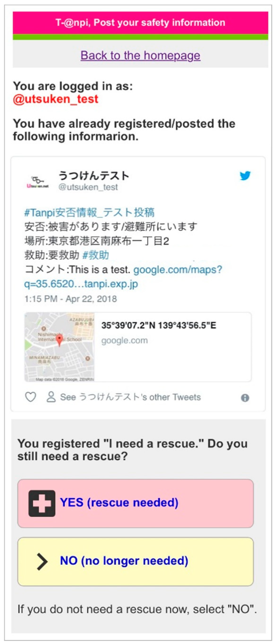Click the Twitter bird logo icon

[x=245, y=176]
